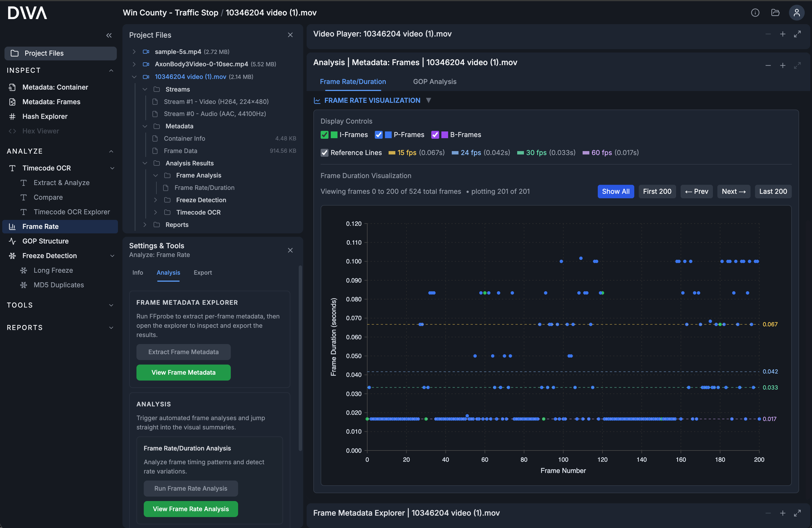
Task: Disable the Reference Lines checkbox
Action: [324, 153]
